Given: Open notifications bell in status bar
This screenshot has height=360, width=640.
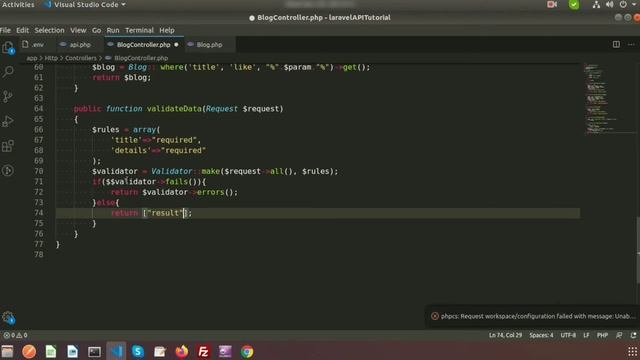Looking at the screenshot, I should [x=633, y=335].
